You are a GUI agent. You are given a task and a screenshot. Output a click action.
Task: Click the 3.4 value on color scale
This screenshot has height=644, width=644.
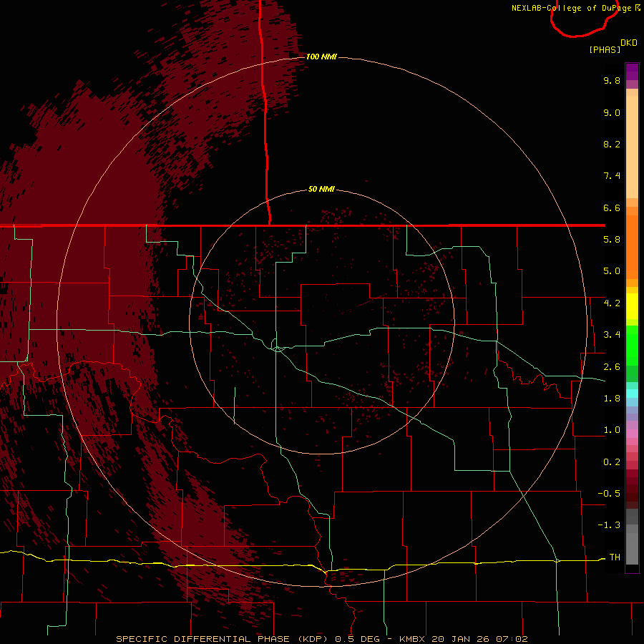pyautogui.click(x=612, y=335)
